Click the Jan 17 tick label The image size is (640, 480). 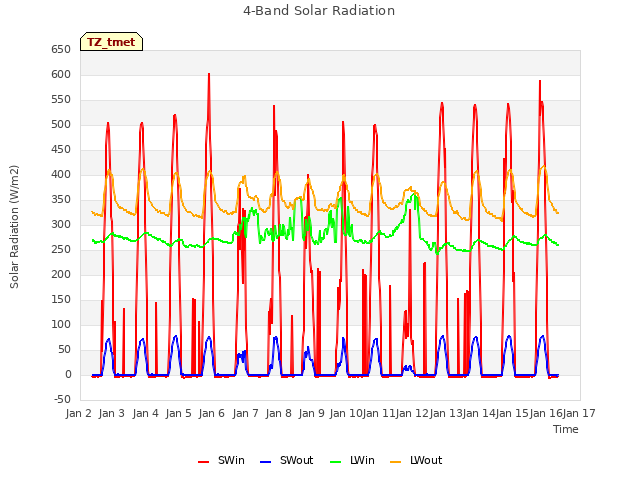pyautogui.click(x=579, y=413)
